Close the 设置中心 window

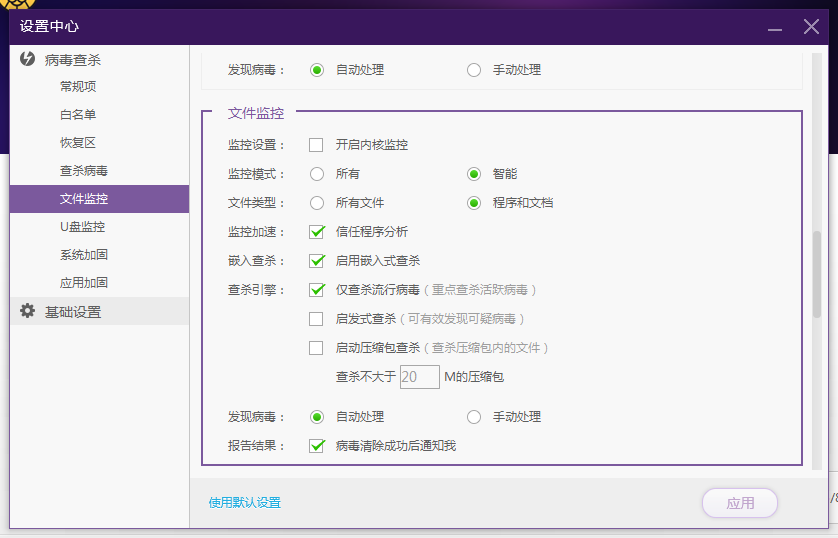coord(811,27)
